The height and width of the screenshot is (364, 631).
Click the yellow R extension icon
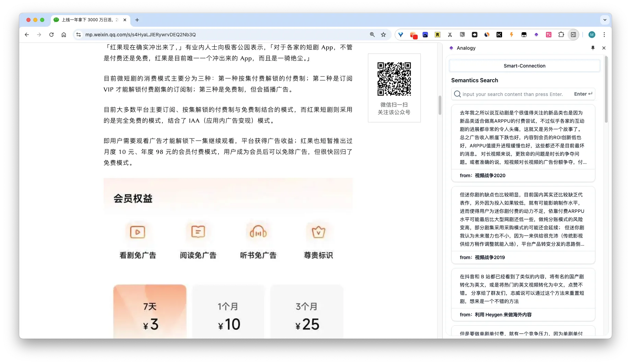(438, 35)
